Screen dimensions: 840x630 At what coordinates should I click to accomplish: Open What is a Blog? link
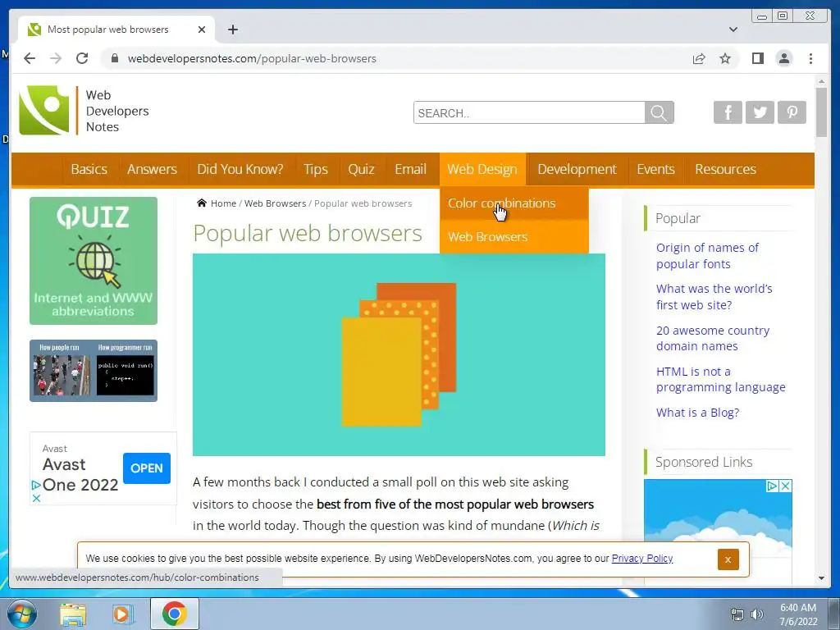pos(697,413)
